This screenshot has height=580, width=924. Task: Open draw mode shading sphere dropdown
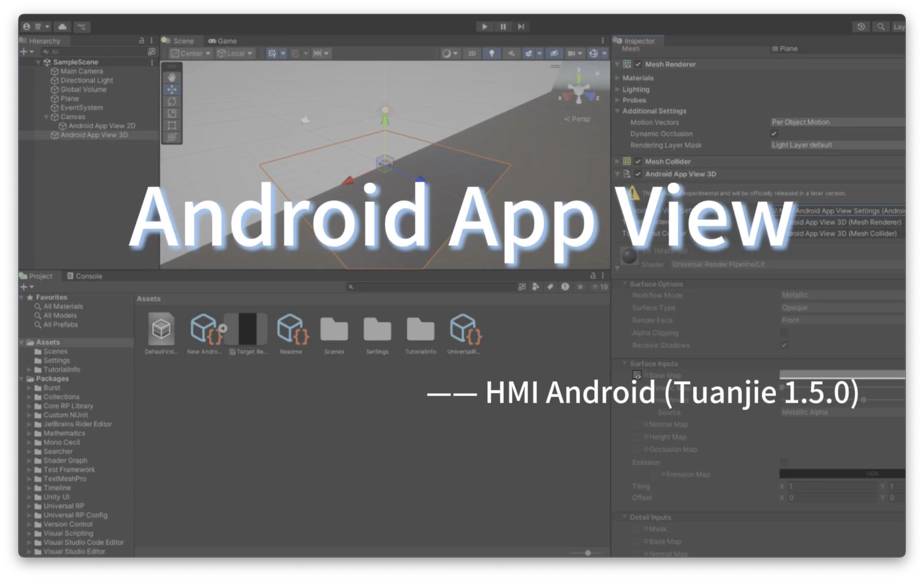pos(450,53)
